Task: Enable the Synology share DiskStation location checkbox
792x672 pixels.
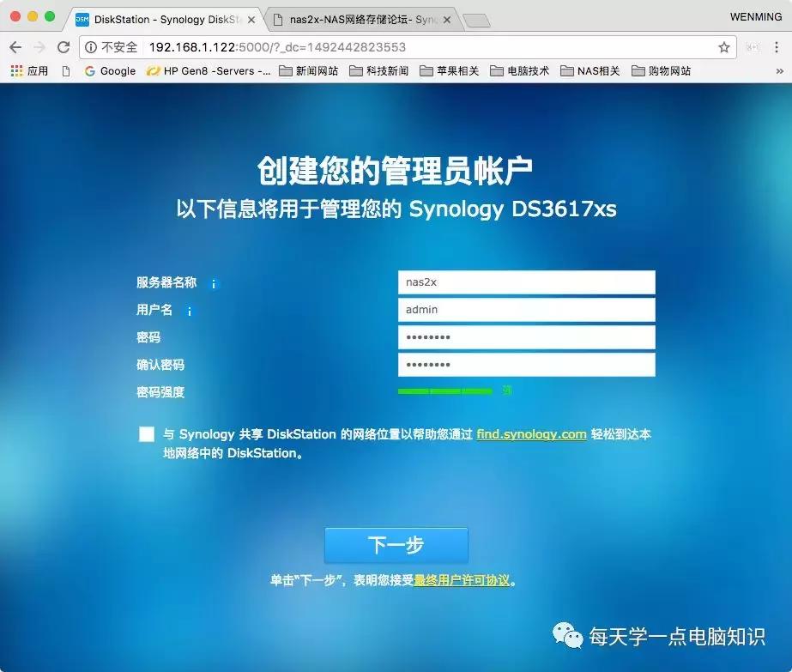Action: pyautogui.click(x=146, y=434)
